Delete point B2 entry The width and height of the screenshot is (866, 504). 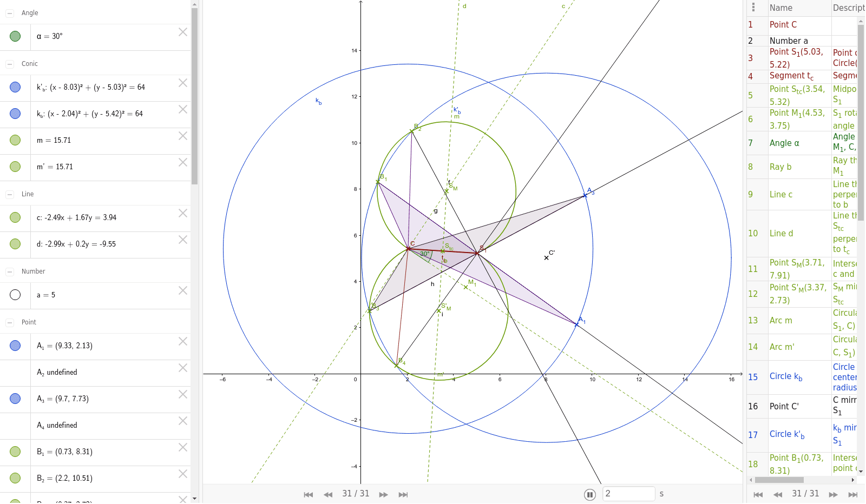[x=183, y=474]
